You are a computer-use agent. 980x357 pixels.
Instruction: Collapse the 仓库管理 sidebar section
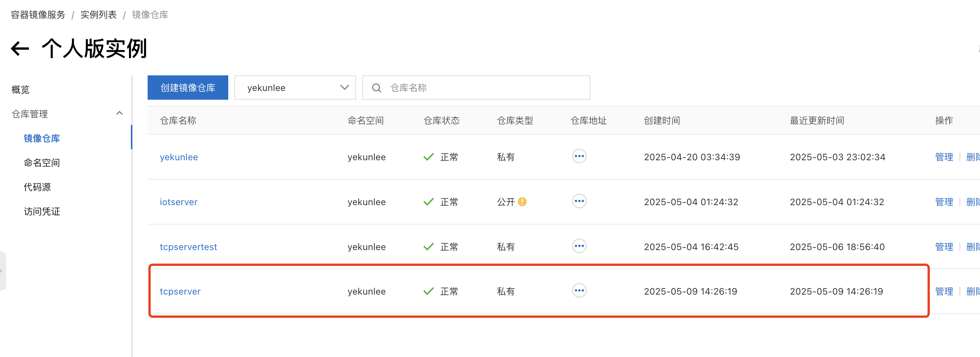pos(119,113)
